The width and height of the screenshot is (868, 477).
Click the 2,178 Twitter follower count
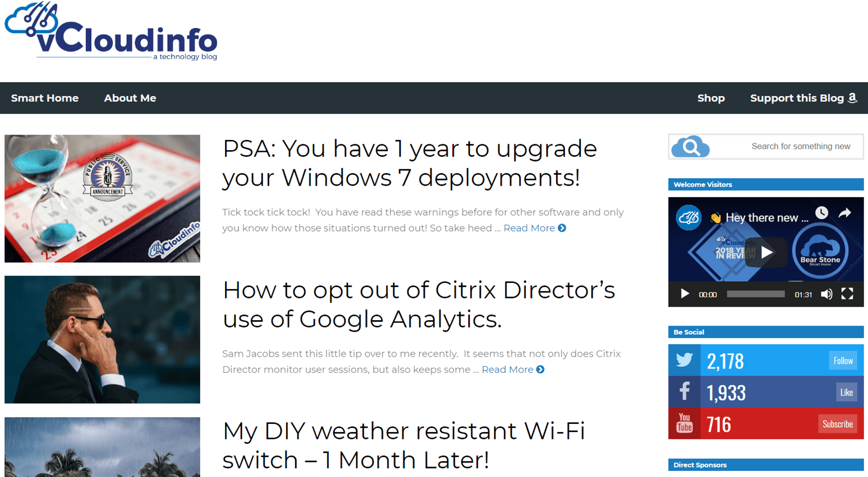(725, 361)
